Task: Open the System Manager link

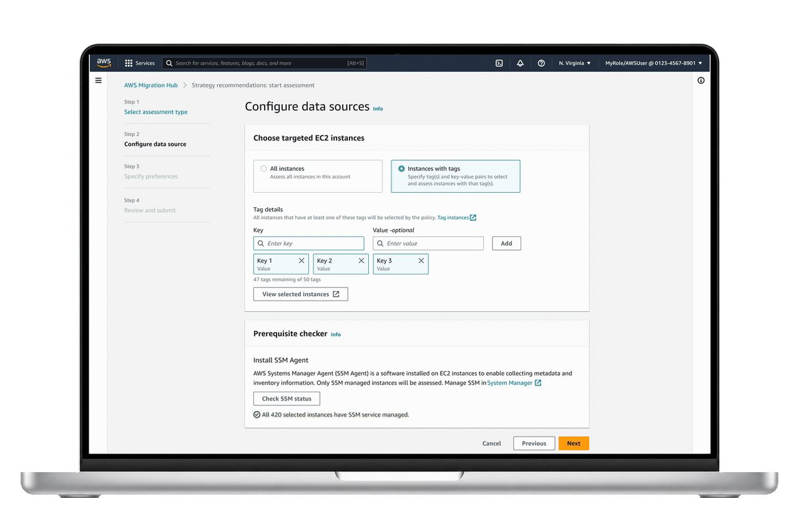Action: pyautogui.click(x=510, y=383)
